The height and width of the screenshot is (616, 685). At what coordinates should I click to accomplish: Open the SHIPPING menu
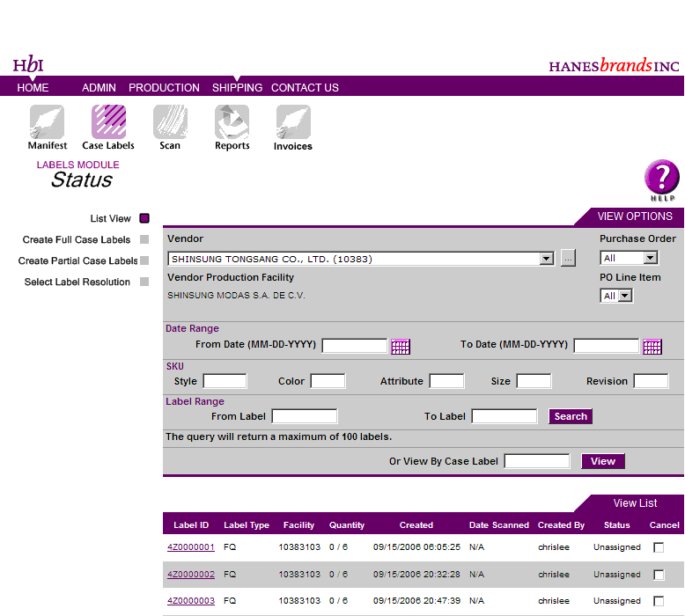click(x=237, y=88)
